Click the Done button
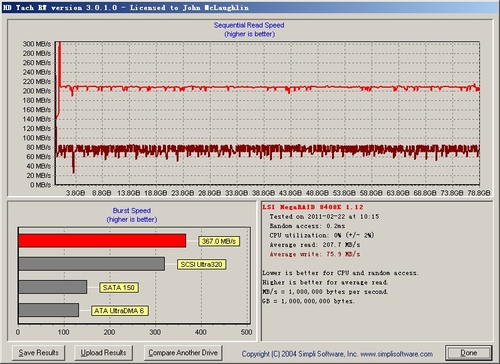This screenshot has height=364, width=500. [x=469, y=353]
